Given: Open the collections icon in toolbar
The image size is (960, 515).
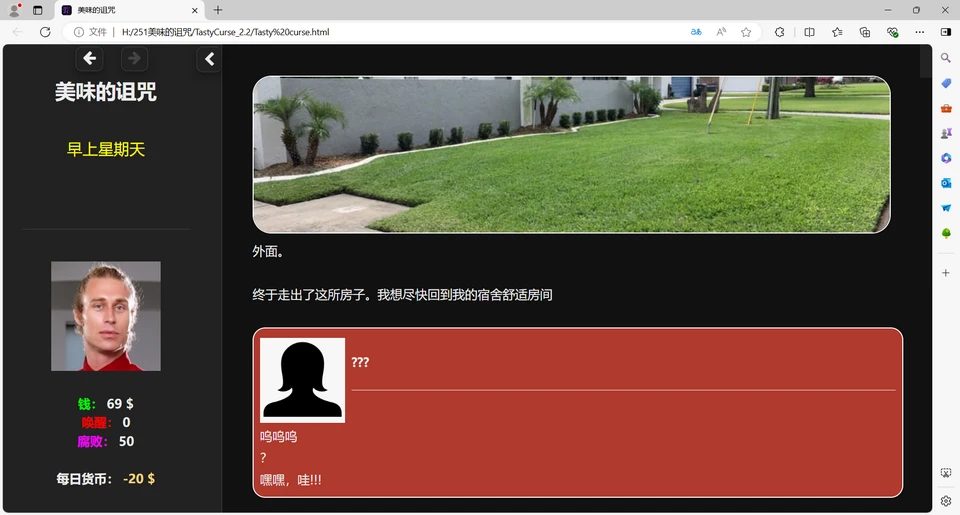Looking at the screenshot, I should coord(865,32).
